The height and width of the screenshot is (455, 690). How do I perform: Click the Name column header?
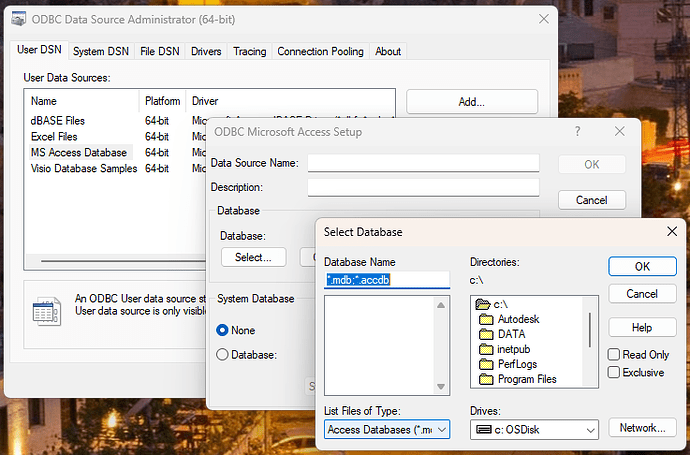coord(82,101)
